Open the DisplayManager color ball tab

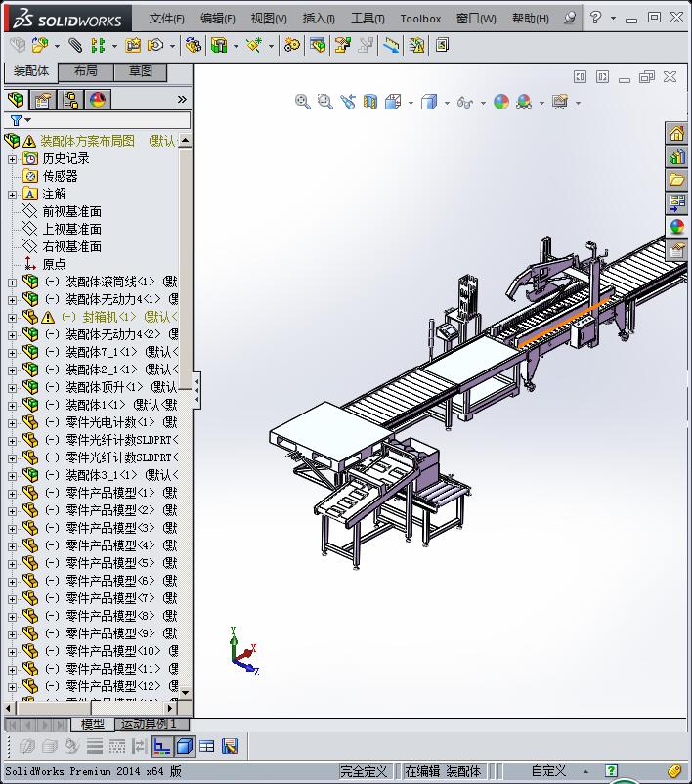(98, 100)
